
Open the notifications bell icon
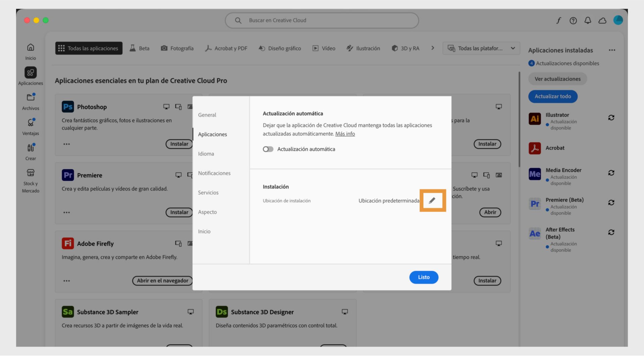pyautogui.click(x=588, y=20)
